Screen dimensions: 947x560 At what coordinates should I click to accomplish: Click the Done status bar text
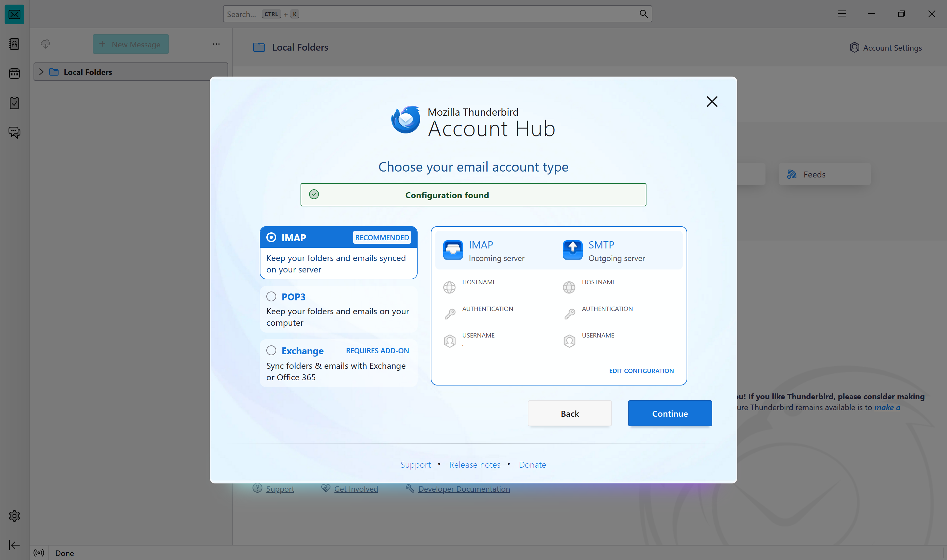(64, 553)
